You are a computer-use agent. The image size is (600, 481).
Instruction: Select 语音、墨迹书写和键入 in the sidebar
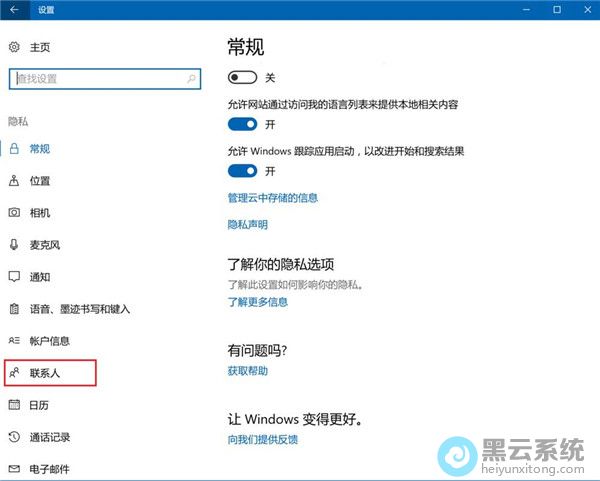[79, 309]
